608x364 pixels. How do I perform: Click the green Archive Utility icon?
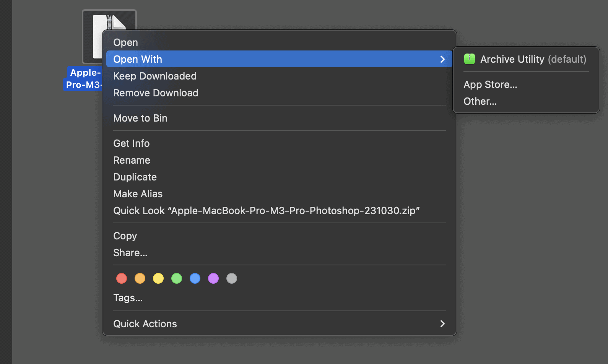point(469,59)
